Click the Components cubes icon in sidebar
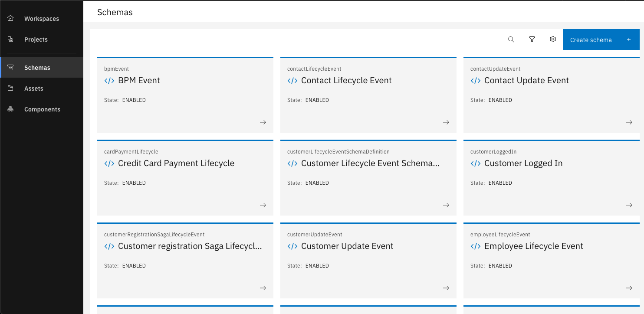The image size is (644, 314). pyautogui.click(x=11, y=109)
